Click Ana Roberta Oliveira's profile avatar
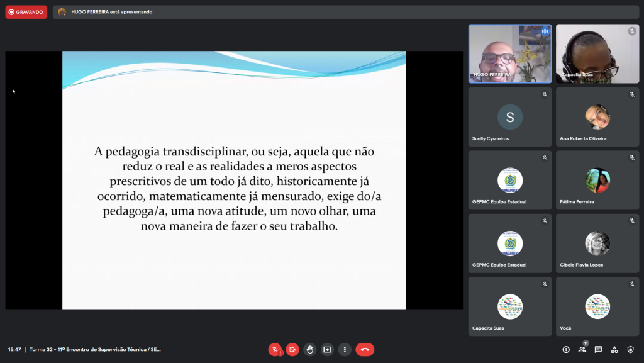The image size is (644, 363). pos(597,116)
